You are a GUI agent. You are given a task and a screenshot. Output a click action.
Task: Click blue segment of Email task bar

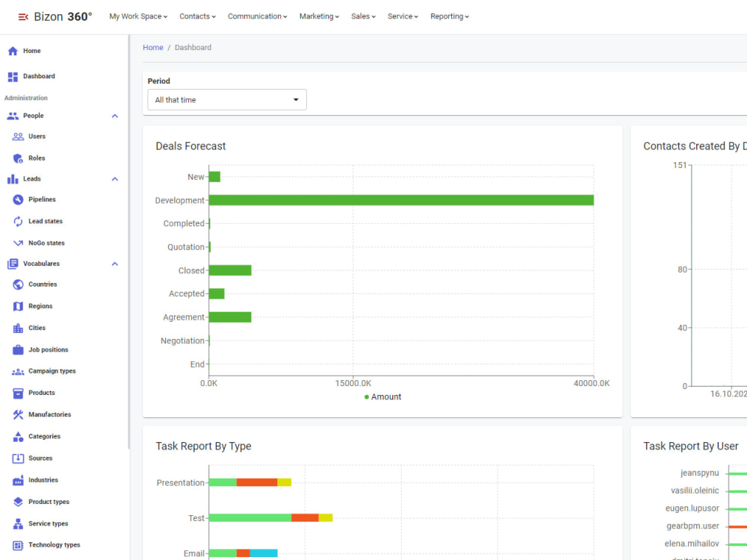264,553
